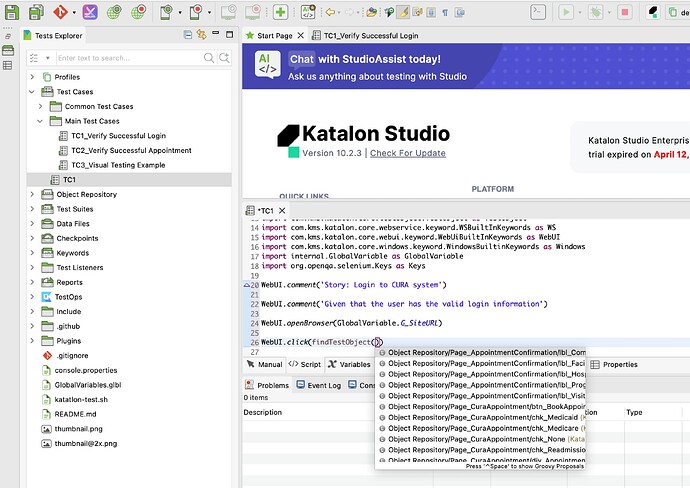Expand the Keywords node
This screenshot has width=690, height=488.
pos(32,253)
